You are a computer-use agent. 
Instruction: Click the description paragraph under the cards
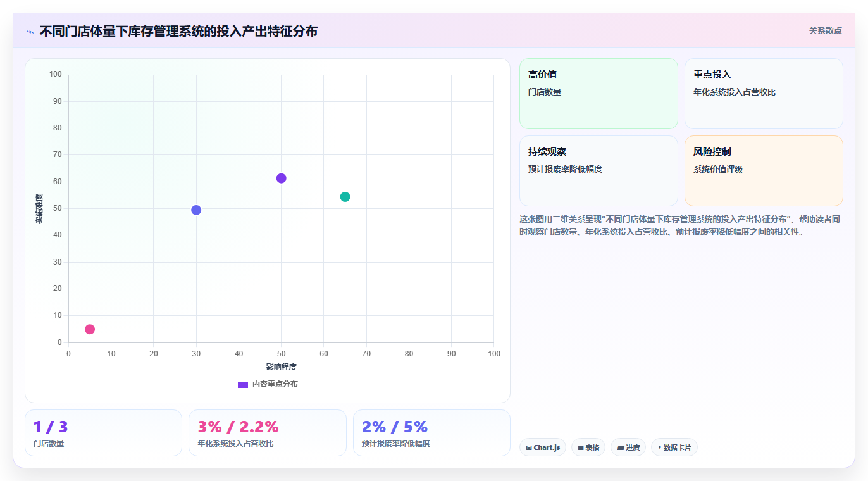680,225
